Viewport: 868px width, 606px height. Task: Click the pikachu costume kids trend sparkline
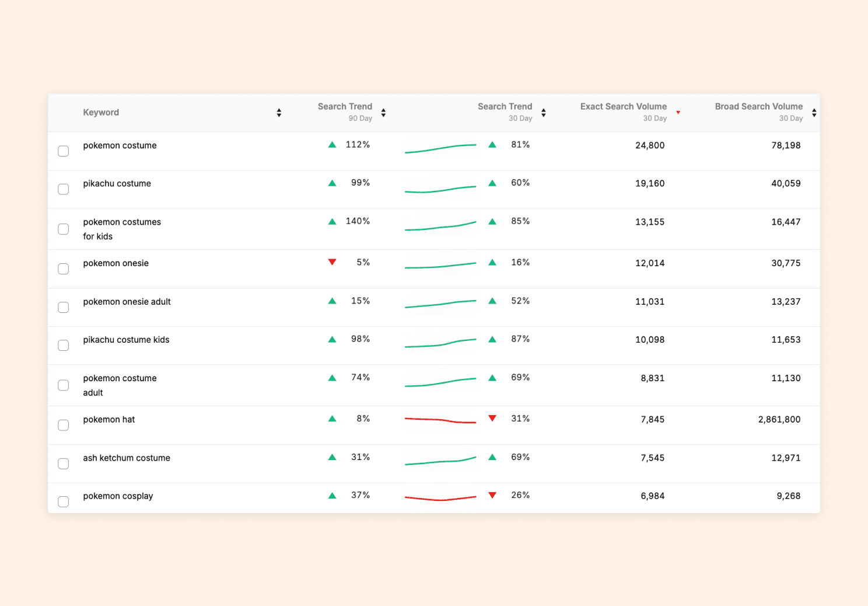(440, 343)
